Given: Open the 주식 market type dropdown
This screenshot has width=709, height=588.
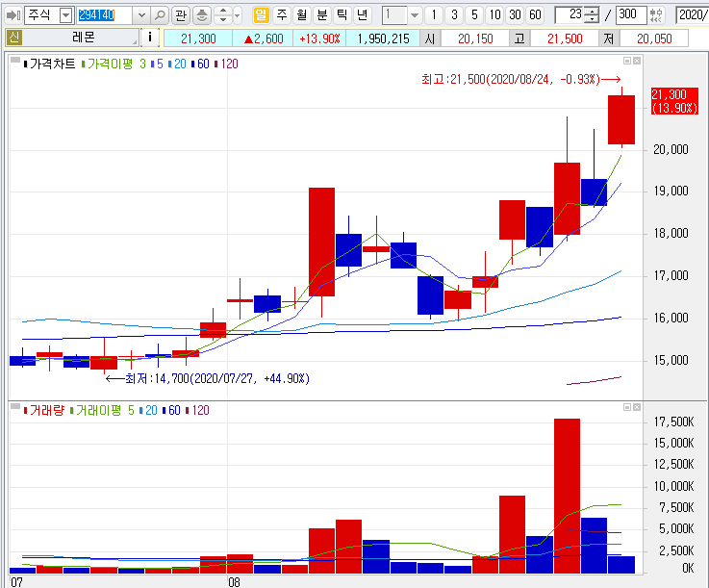Looking at the screenshot, I should (x=66, y=15).
